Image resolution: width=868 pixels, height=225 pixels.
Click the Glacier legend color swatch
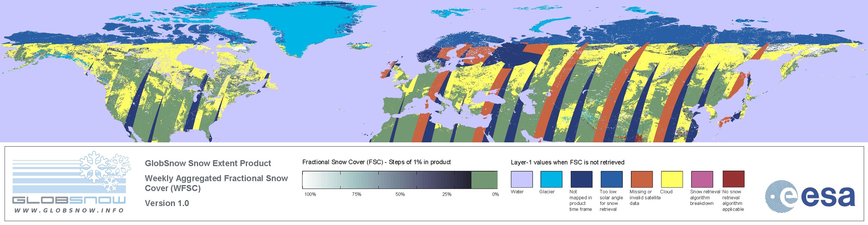pyautogui.click(x=551, y=179)
